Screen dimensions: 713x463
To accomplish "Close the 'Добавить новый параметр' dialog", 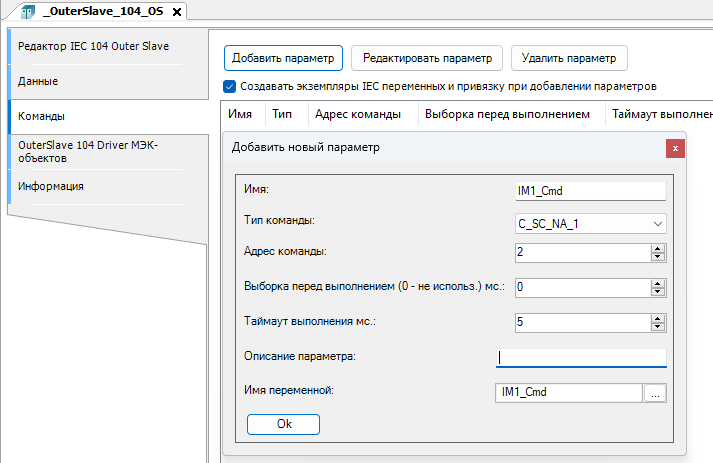I will click(x=676, y=148).
